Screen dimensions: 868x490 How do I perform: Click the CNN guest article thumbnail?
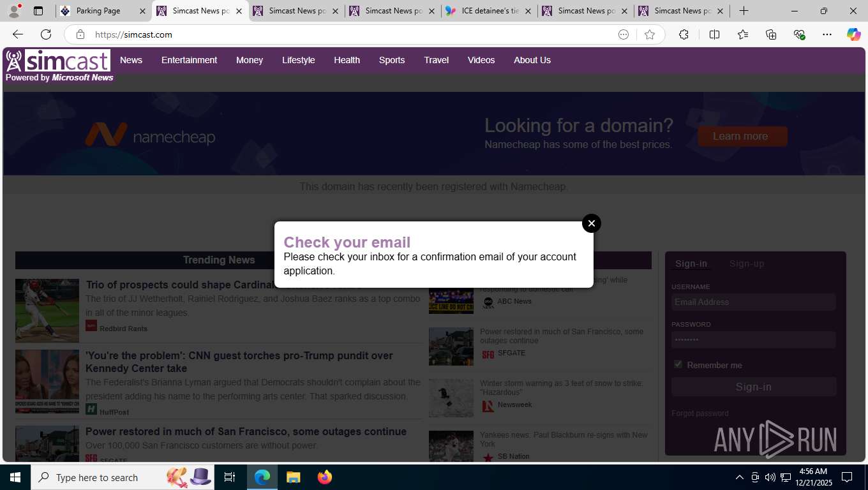pyautogui.click(x=47, y=382)
